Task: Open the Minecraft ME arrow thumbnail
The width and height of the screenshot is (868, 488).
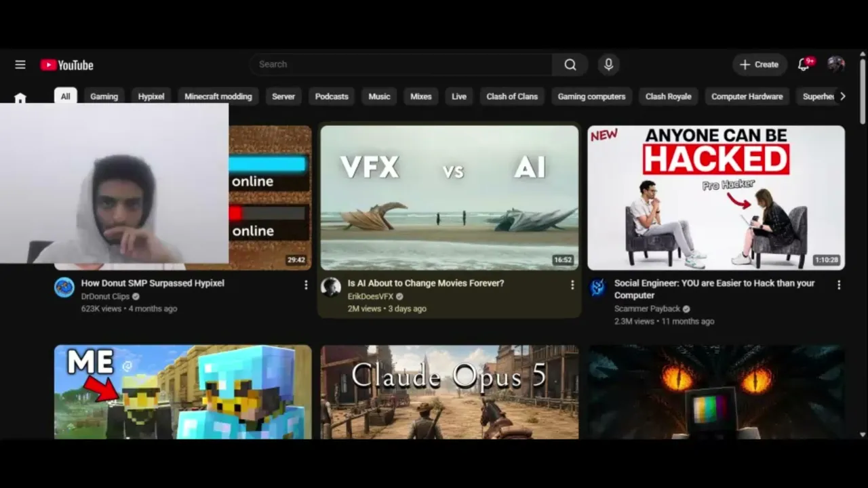Action: [x=183, y=392]
